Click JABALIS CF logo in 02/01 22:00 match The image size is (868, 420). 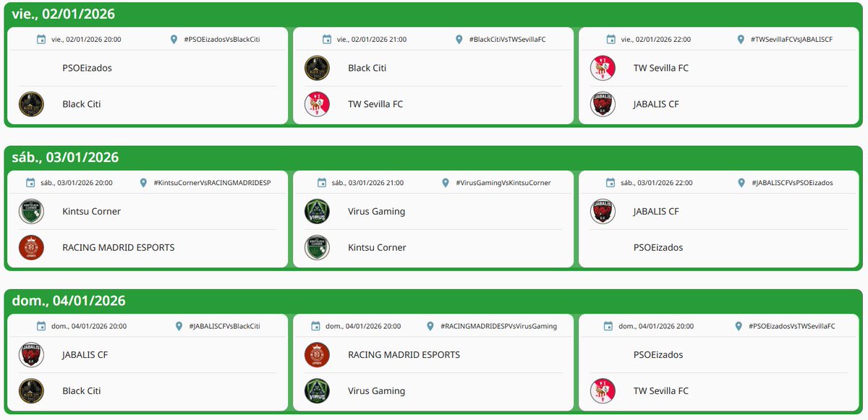[603, 104]
